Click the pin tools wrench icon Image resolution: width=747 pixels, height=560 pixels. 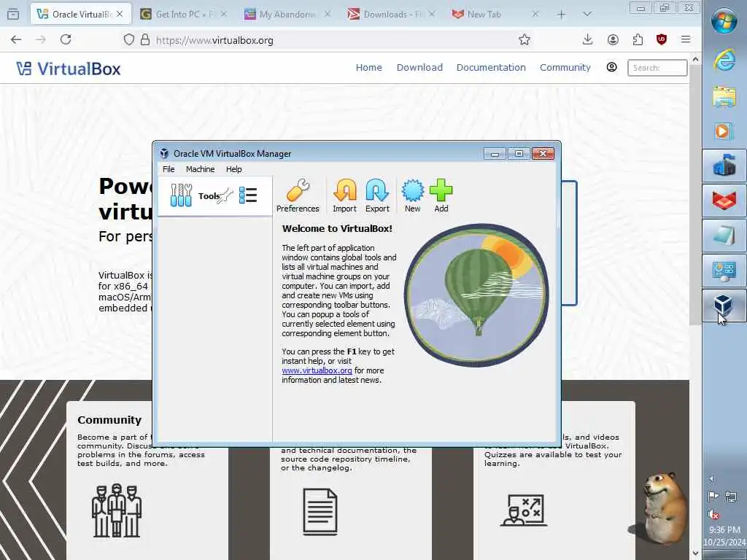point(225,195)
